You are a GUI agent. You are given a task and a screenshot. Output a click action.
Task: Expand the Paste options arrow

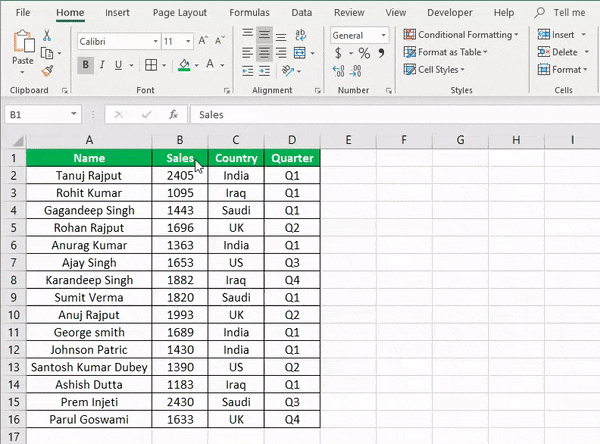pyautogui.click(x=22, y=72)
